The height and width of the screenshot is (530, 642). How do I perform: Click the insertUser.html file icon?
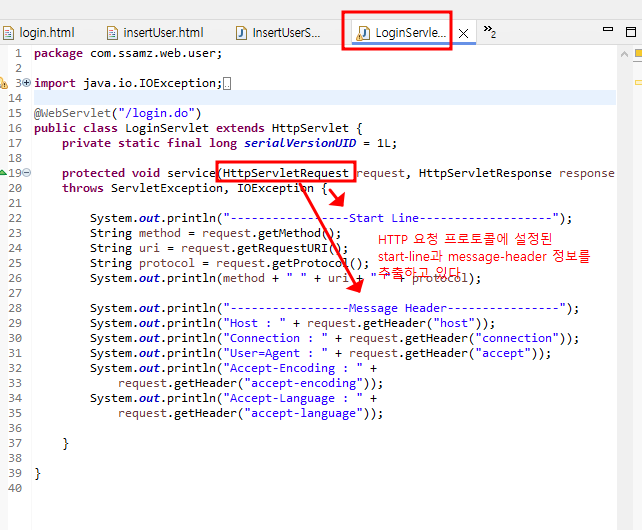coord(112,33)
